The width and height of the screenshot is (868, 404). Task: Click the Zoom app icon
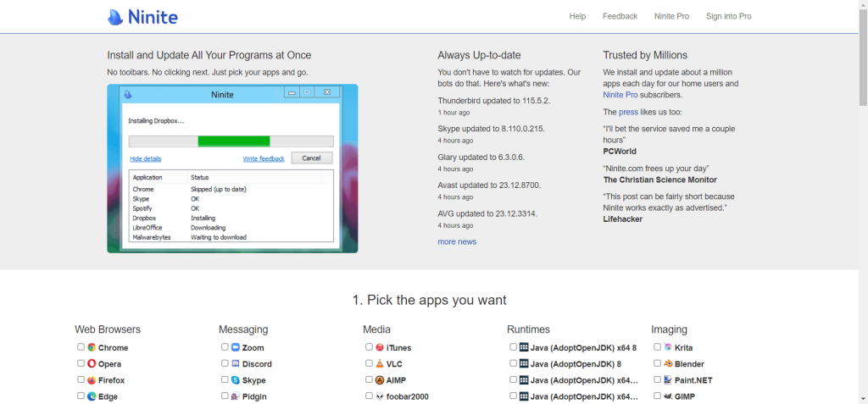coord(236,347)
